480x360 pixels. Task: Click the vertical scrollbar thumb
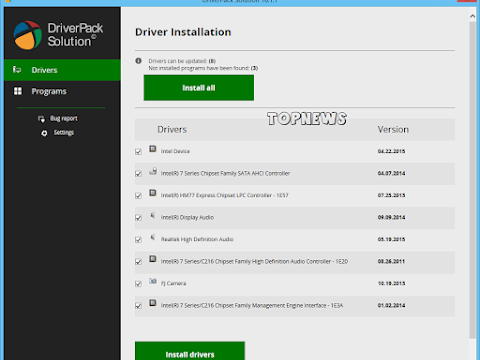tap(473, 180)
